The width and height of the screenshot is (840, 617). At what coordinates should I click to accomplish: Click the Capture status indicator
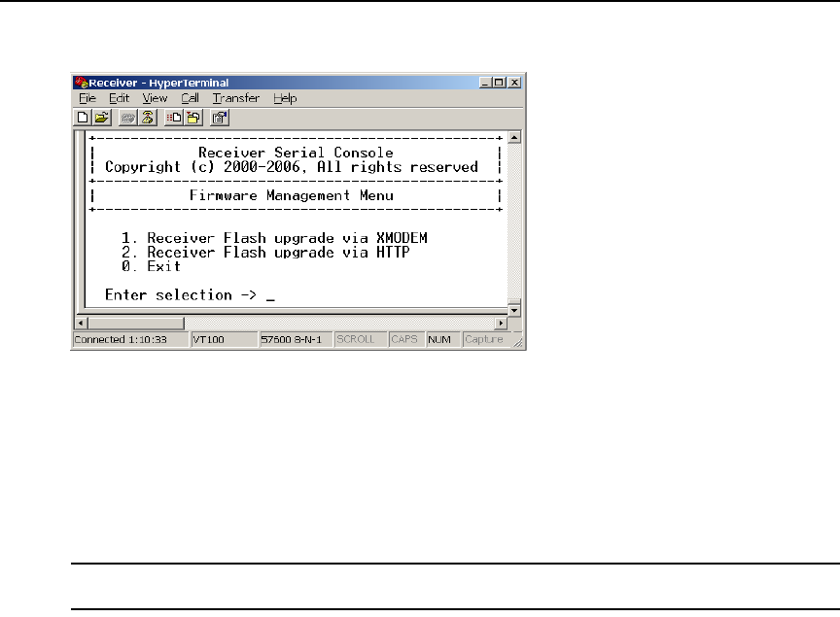pyautogui.click(x=487, y=339)
